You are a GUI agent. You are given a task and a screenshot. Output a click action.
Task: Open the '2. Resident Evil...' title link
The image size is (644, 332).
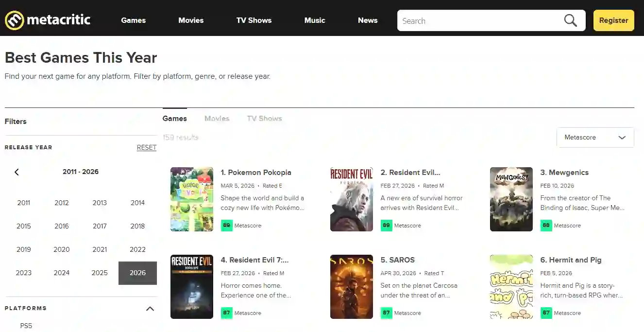[x=410, y=173]
